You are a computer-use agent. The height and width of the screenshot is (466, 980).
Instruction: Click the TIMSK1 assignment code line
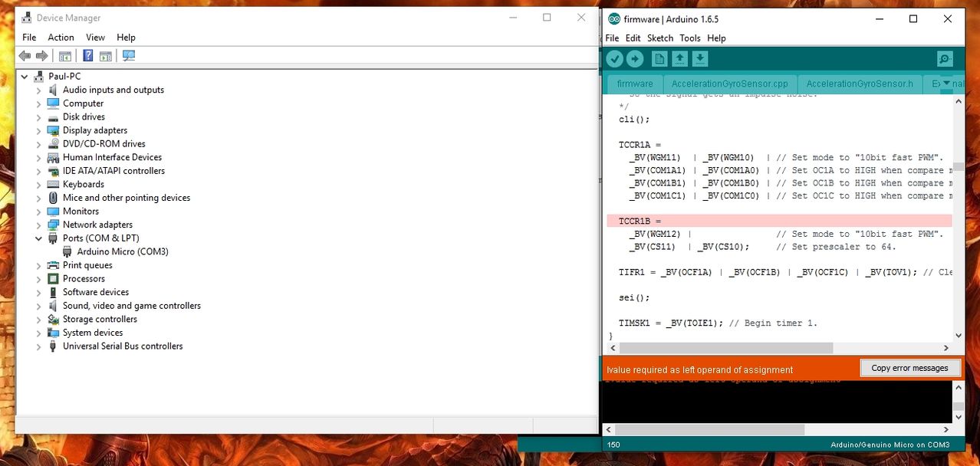(x=719, y=323)
